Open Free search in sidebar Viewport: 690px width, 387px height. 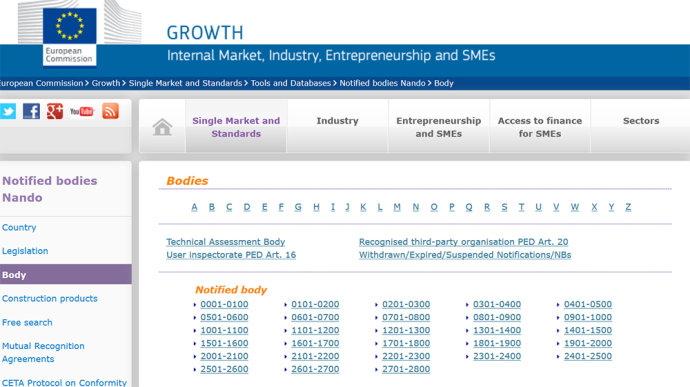click(x=27, y=322)
